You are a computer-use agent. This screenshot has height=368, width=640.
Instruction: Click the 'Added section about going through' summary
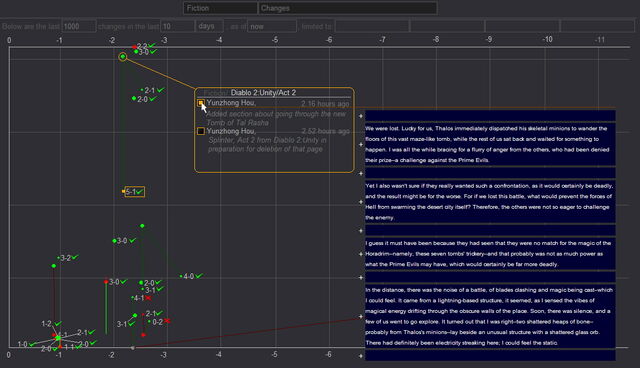[276, 118]
